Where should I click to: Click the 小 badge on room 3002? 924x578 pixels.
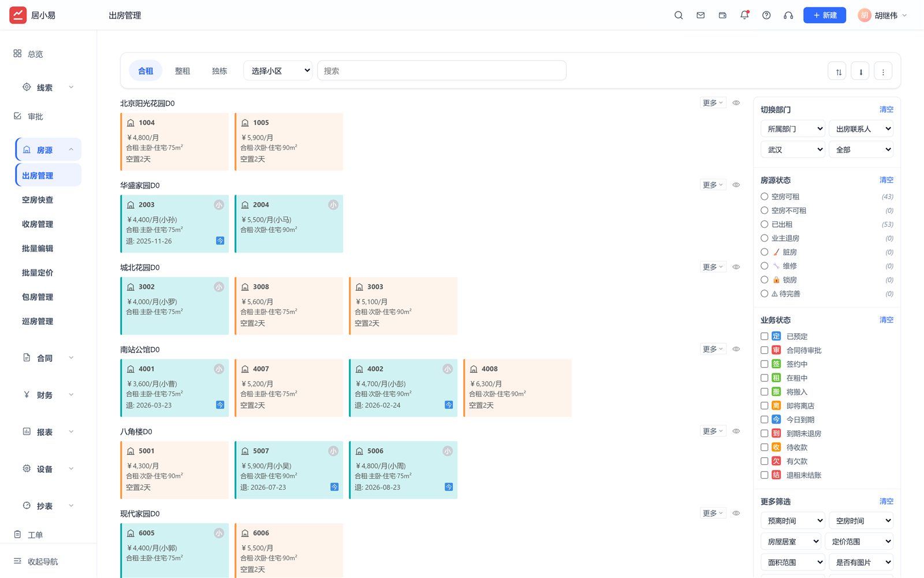pyautogui.click(x=219, y=287)
